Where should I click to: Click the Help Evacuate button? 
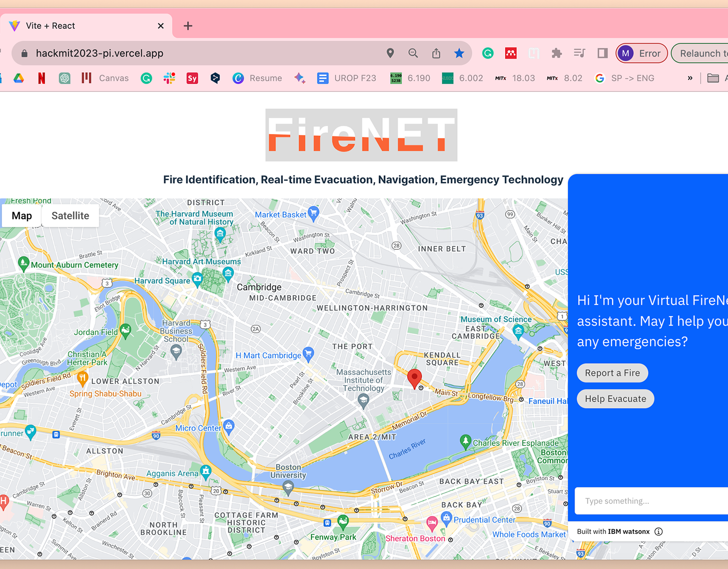tap(615, 399)
